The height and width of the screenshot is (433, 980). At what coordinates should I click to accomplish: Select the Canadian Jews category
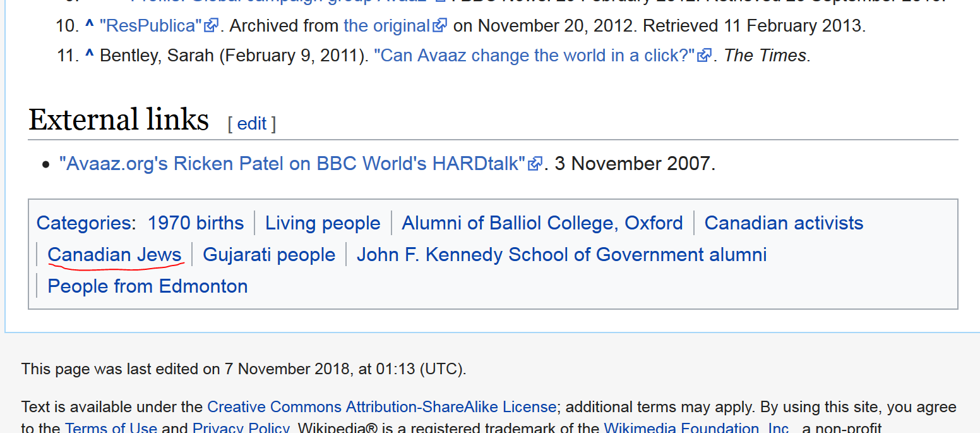point(114,255)
